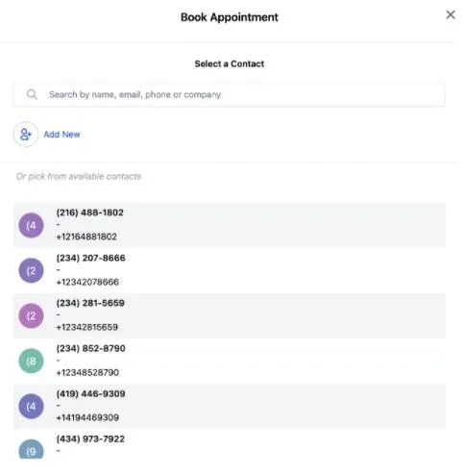Click the Add New contact link
This screenshot has width=463, height=476.
pos(61,135)
